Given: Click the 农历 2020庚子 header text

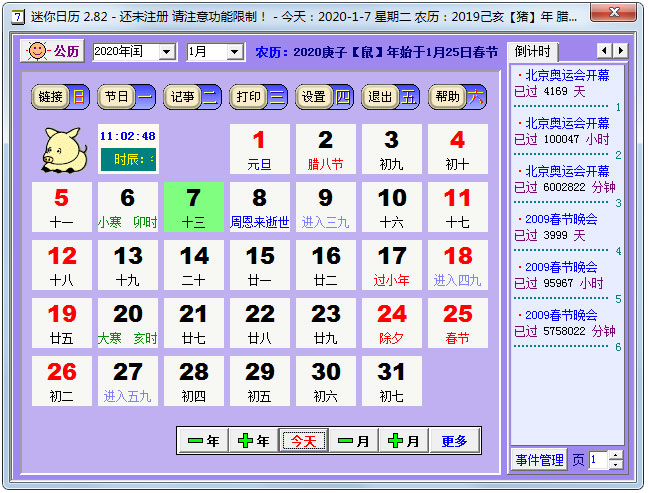Looking at the screenshot, I should coord(376,52).
